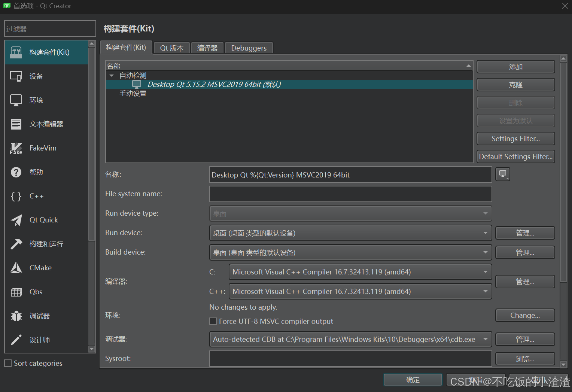The image size is (572, 392).
Task: Click the 克隆 (Clone) button
Action: [515, 85]
